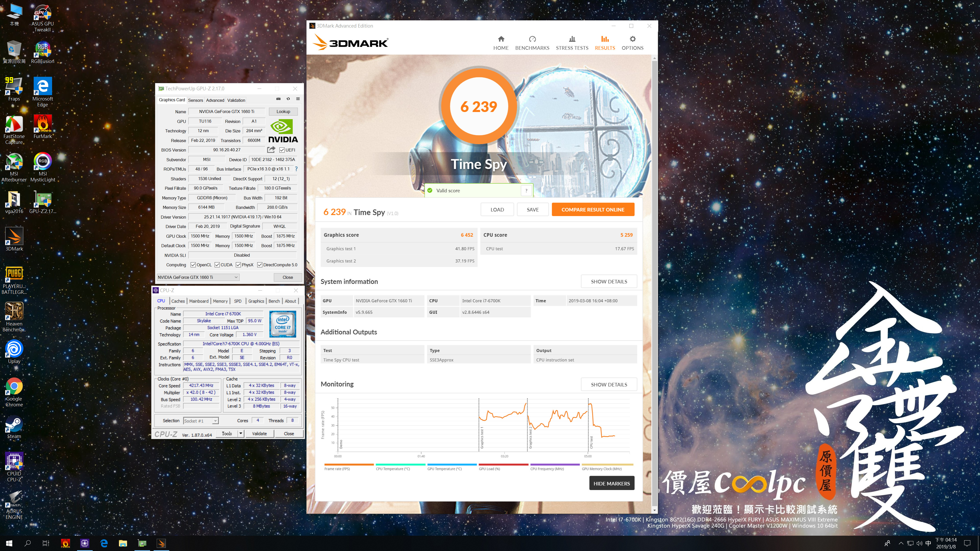Image resolution: width=980 pixels, height=551 pixels.
Task: Click the Lookup button in GPU-Z
Action: point(283,111)
